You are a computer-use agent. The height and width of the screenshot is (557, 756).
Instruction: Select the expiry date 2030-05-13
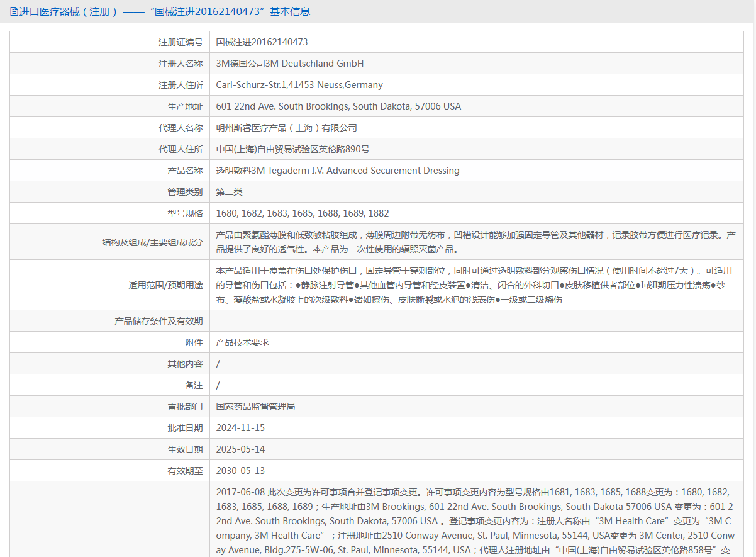240,471
